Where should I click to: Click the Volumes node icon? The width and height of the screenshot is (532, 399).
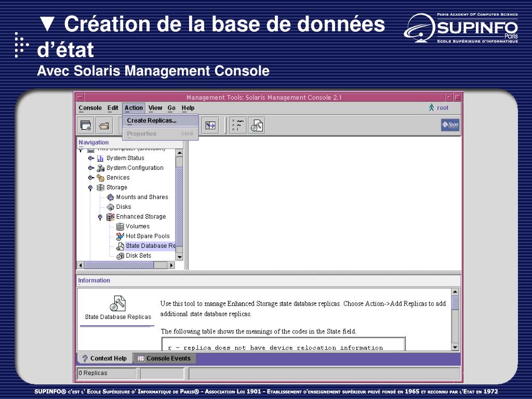pyautogui.click(x=120, y=227)
